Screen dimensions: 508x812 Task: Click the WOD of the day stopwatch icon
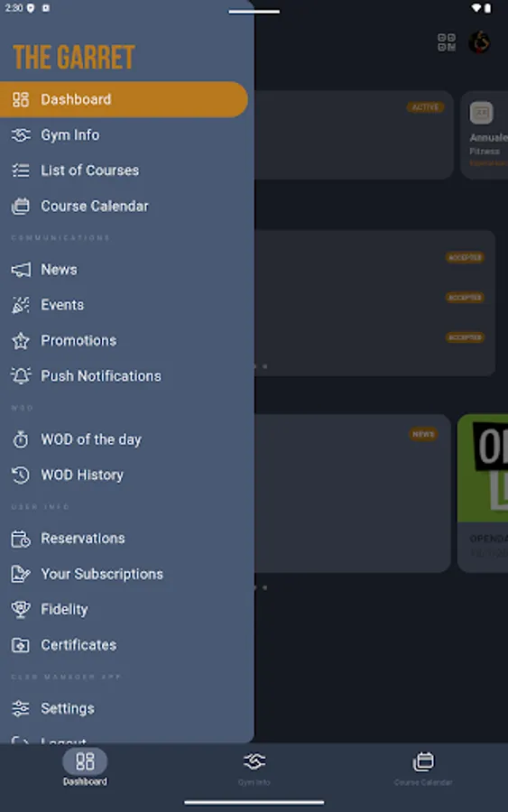(x=21, y=439)
